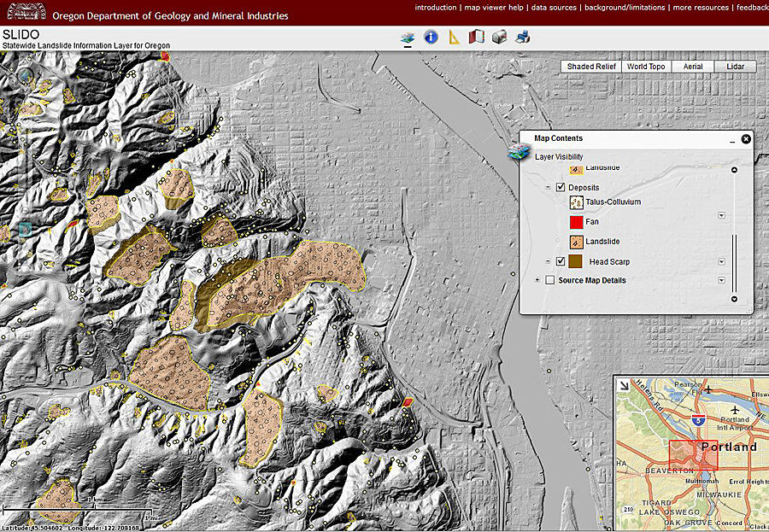
Task: Open the Head Scarp layer options dropdown
Action: pyautogui.click(x=722, y=261)
